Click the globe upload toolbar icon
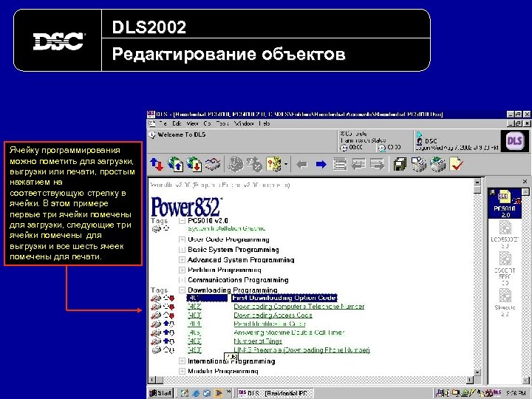This screenshot has width=532, height=399. click(175, 165)
